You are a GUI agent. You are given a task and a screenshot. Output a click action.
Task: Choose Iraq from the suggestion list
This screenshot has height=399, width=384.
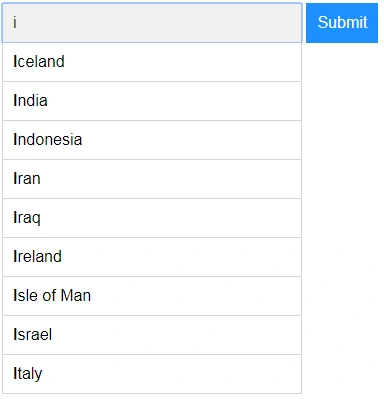(152, 218)
